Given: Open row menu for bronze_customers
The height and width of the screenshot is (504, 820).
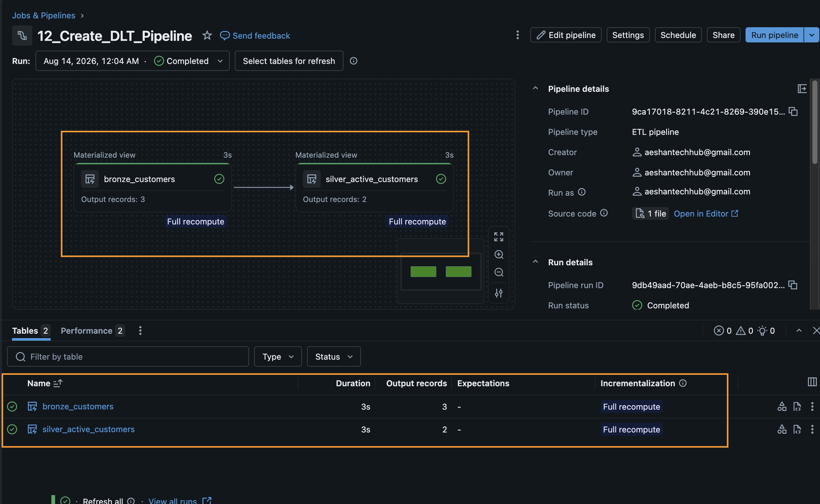Looking at the screenshot, I should [812, 406].
